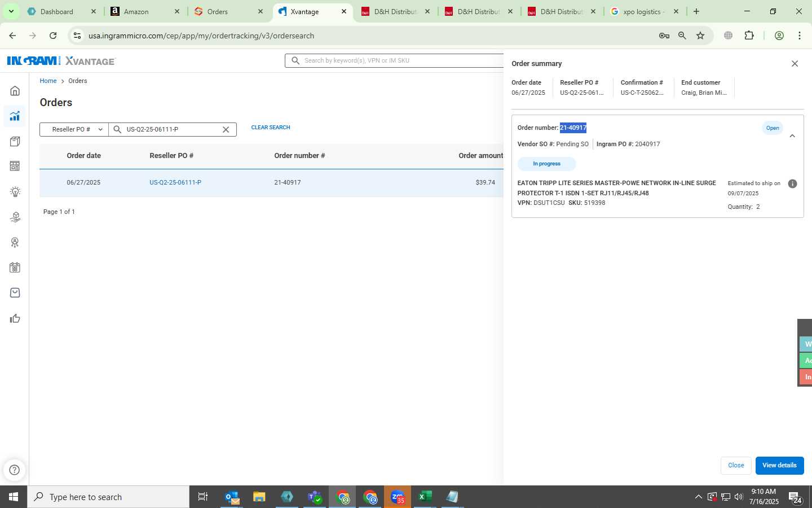Click the Reseller PO # column header
Image resolution: width=812 pixels, height=508 pixels.
pyautogui.click(x=171, y=156)
